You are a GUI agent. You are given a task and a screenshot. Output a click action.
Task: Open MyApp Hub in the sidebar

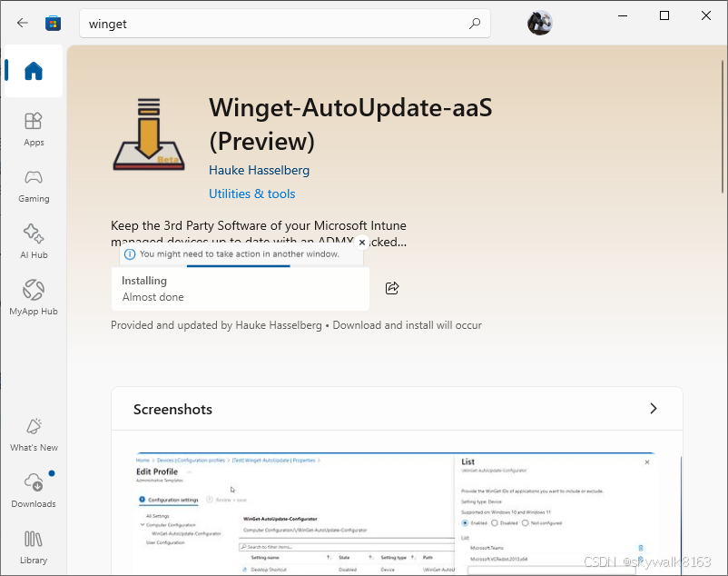34,298
